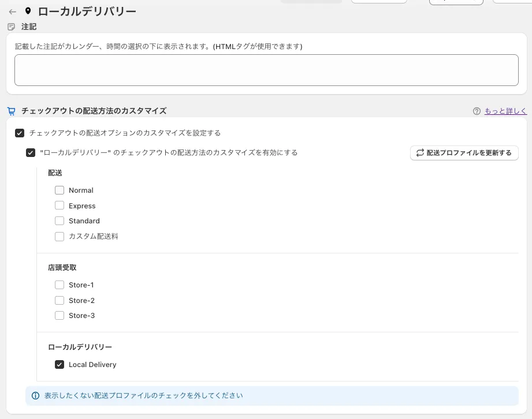Uncheck チェックアウトの配送オプションのカスタマイズを設定する
Viewport: 532px width, 419px height.
click(x=20, y=133)
